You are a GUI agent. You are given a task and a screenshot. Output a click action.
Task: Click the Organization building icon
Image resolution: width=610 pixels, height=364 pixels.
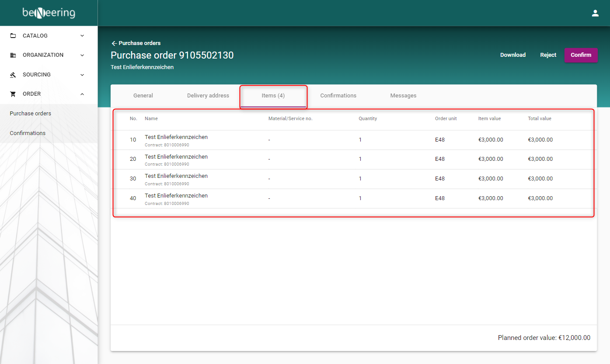pos(13,55)
